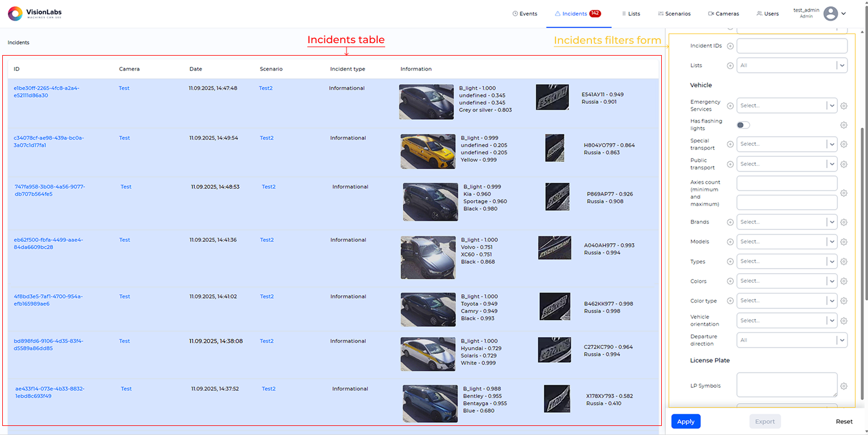Open the Departure direction dropdown
This screenshot has width=868, height=435.
[x=791, y=340]
